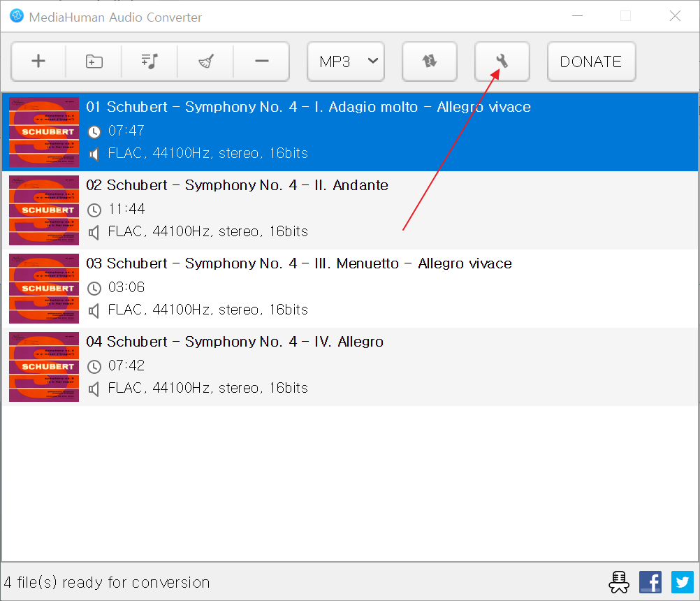The image size is (700, 601).
Task: Click the Add files plus button
Action: (x=38, y=61)
